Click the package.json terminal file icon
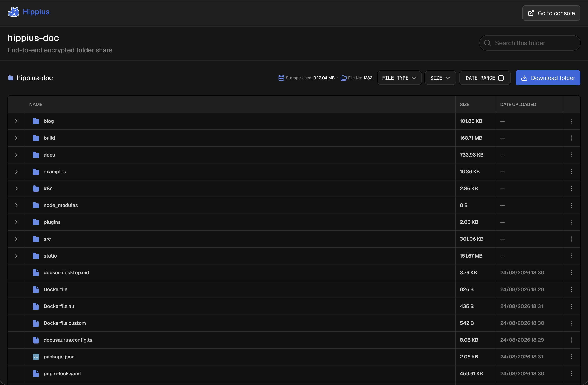 (x=36, y=357)
